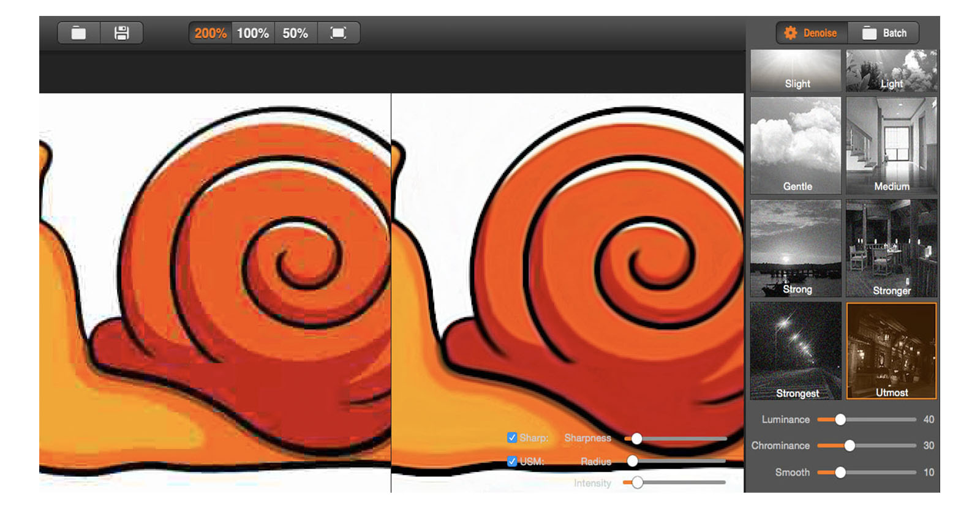Click the save floppy disk icon

[x=121, y=33]
